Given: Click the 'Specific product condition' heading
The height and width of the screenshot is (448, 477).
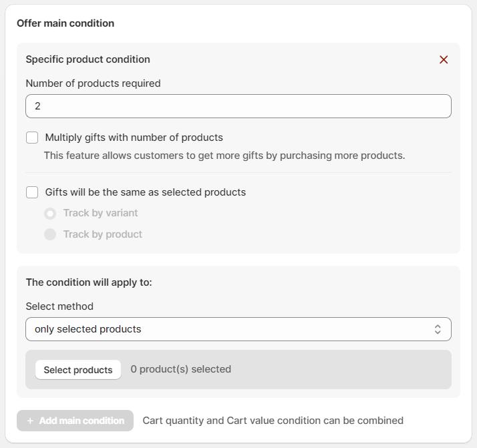Looking at the screenshot, I should [88, 59].
